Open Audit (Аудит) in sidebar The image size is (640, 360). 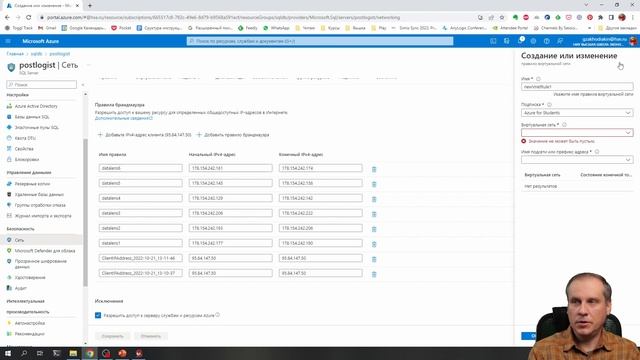click(20, 288)
